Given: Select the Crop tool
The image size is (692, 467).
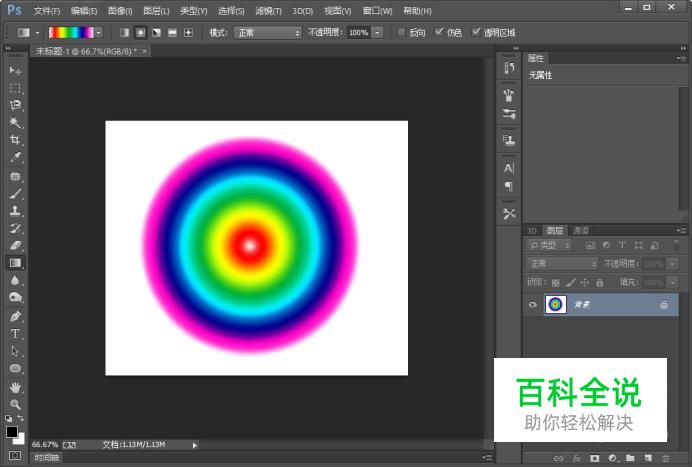Looking at the screenshot, I should tap(15, 140).
